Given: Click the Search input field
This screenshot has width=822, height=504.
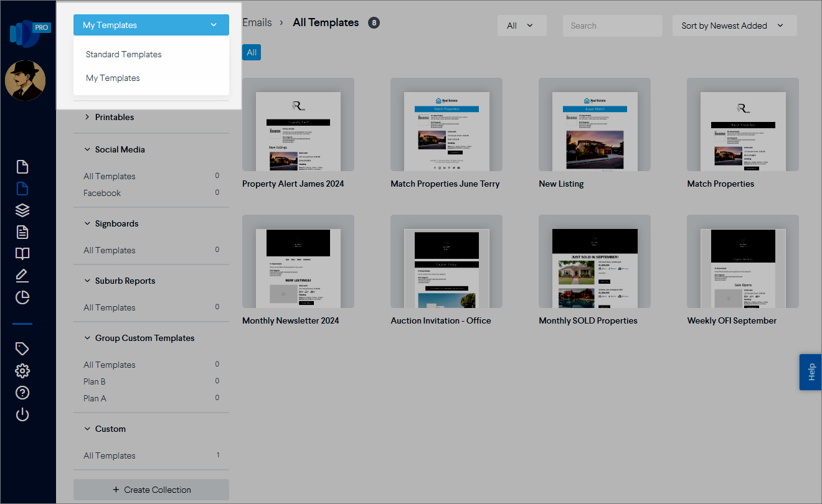Looking at the screenshot, I should (613, 26).
